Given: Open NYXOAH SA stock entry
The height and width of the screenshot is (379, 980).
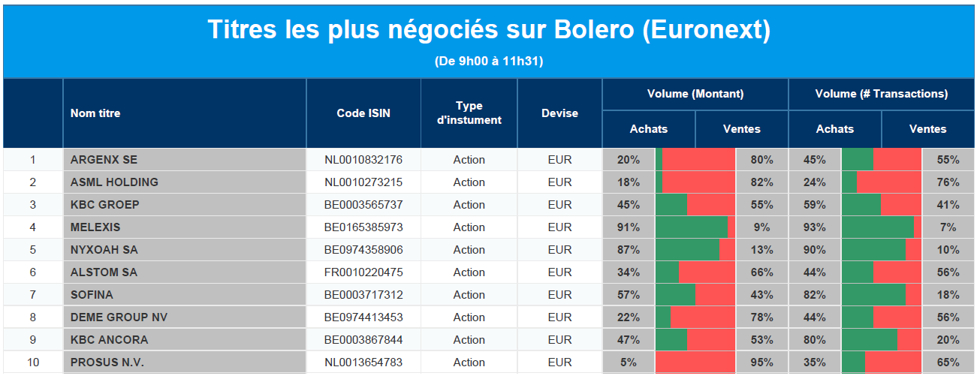Looking at the screenshot, I should point(104,250).
